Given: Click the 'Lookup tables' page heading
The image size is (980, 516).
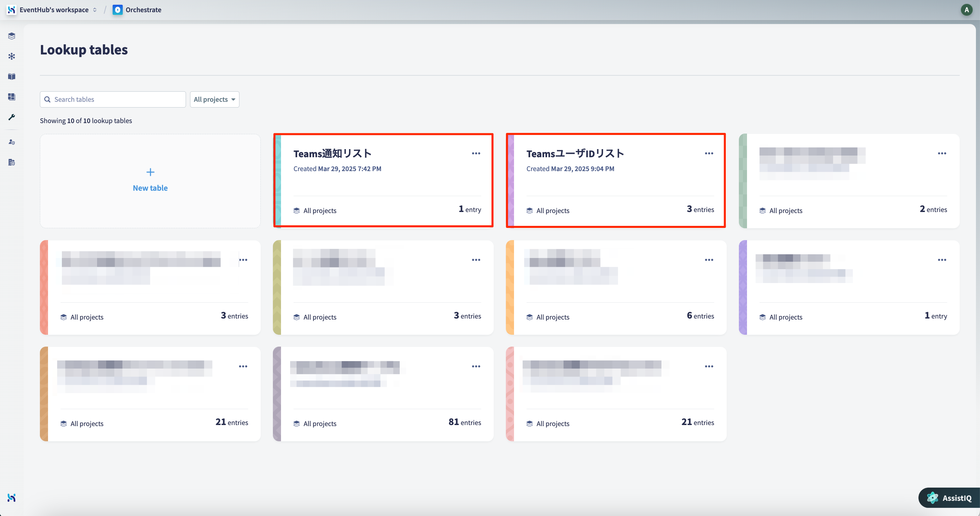Looking at the screenshot, I should tap(84, 50).
